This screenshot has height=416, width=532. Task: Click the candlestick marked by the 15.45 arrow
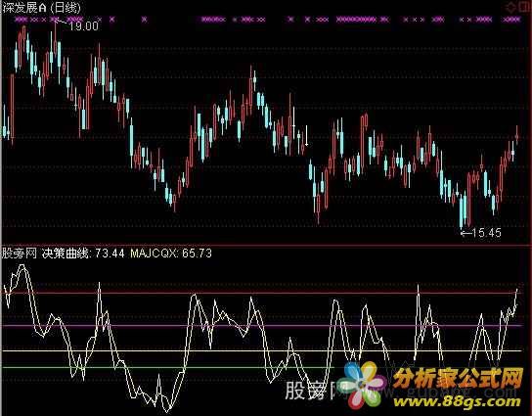click(462, 211)
